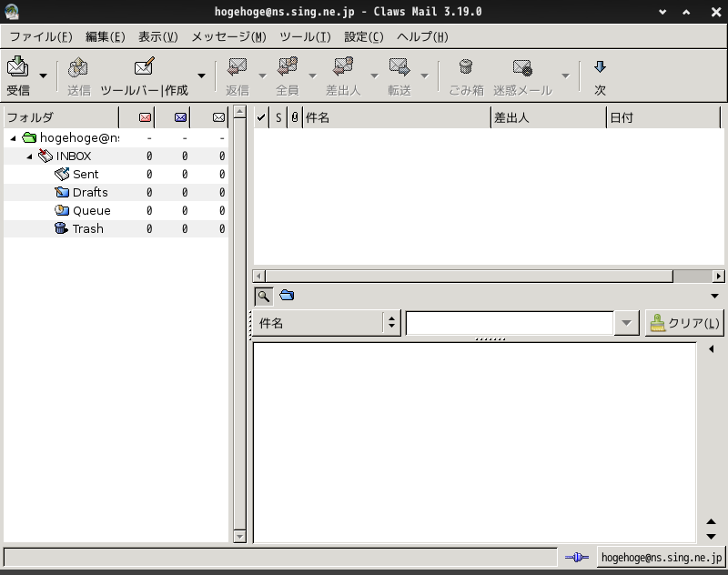Open the dropdown arrow next to 迷惑メール
This screenshot has width=728, height=575.
565,76
